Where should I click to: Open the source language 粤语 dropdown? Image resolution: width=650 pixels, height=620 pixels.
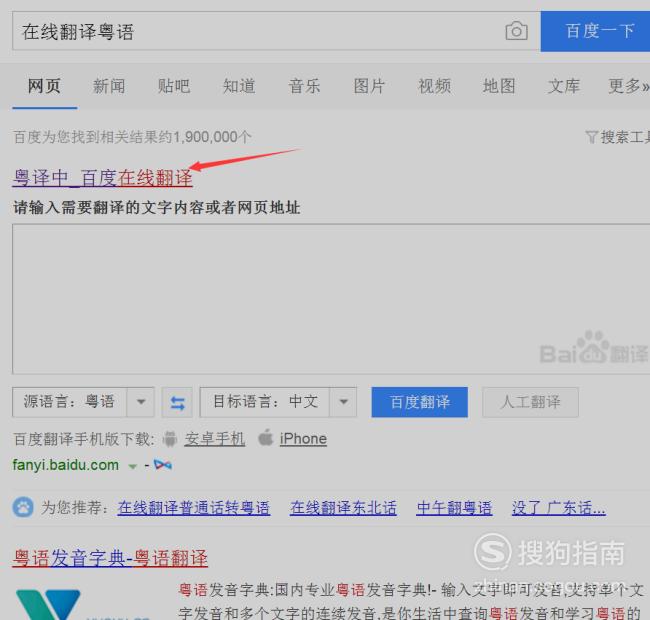point(142,402)
